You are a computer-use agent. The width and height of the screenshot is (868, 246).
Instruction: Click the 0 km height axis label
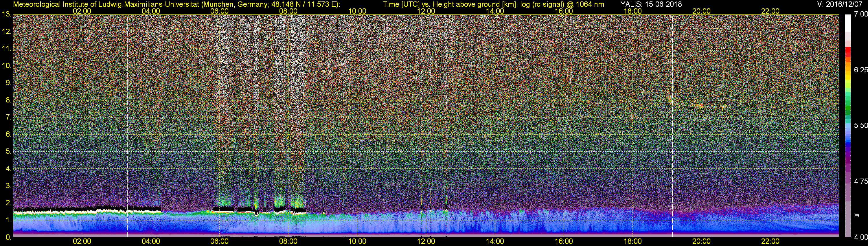(x=8, y=237)
